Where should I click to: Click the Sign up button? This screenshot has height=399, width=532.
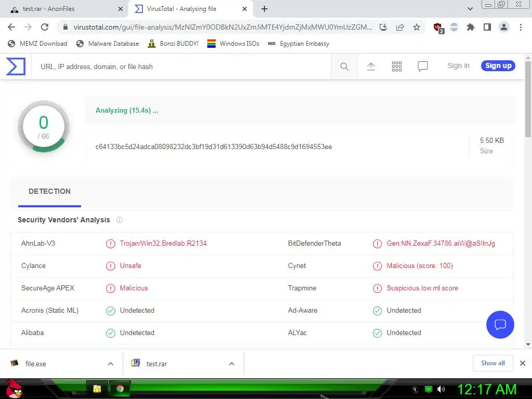[x=498, y=66]
